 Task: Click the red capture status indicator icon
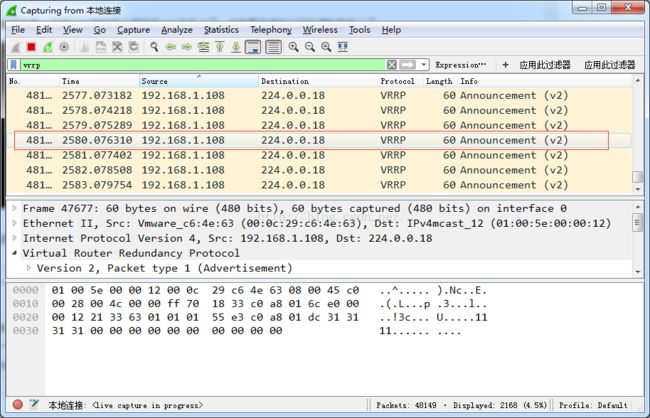click(x=17, y=404)
